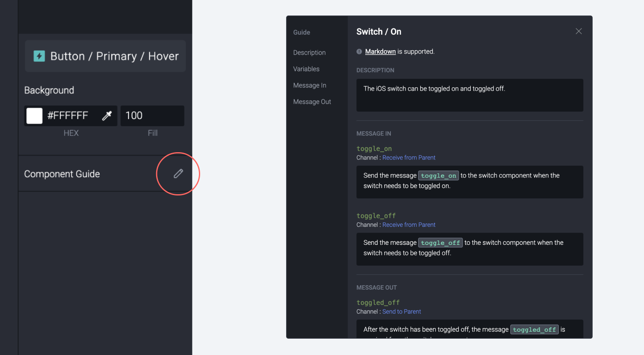
Task: Close the Switch / On guide dialog
Action: click(x=578, y=31)
